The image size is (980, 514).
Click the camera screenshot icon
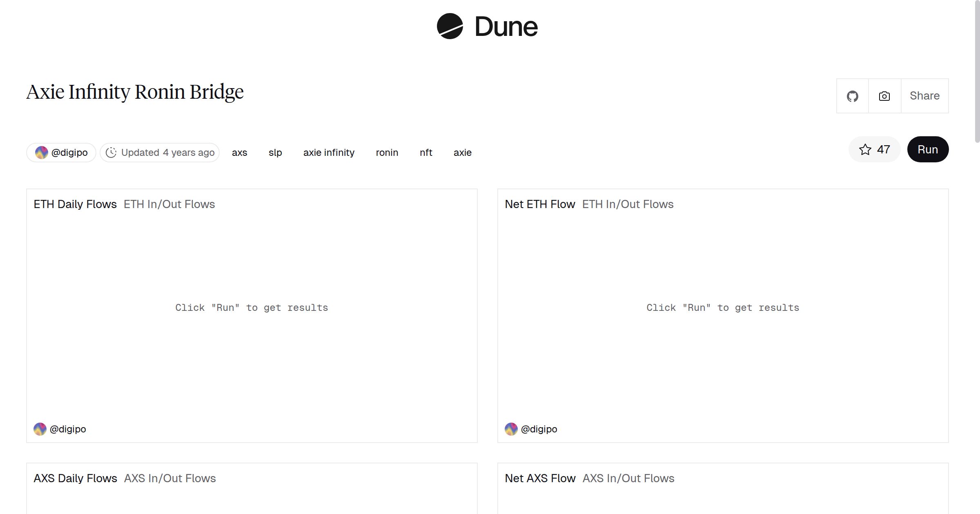pyautogui.click(x=884, y=96)
